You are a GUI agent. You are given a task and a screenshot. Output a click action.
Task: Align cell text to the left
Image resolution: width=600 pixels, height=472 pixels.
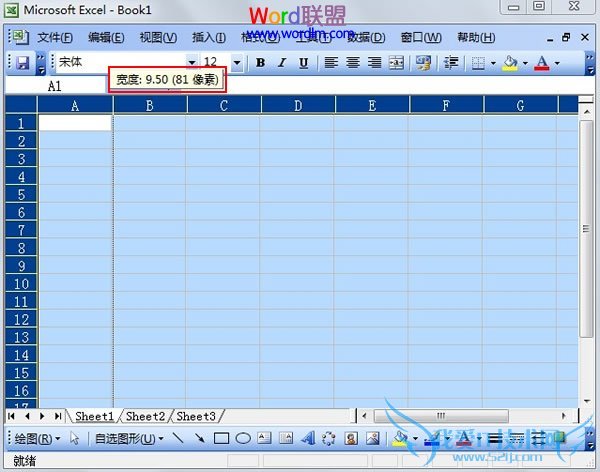[331, 62]
